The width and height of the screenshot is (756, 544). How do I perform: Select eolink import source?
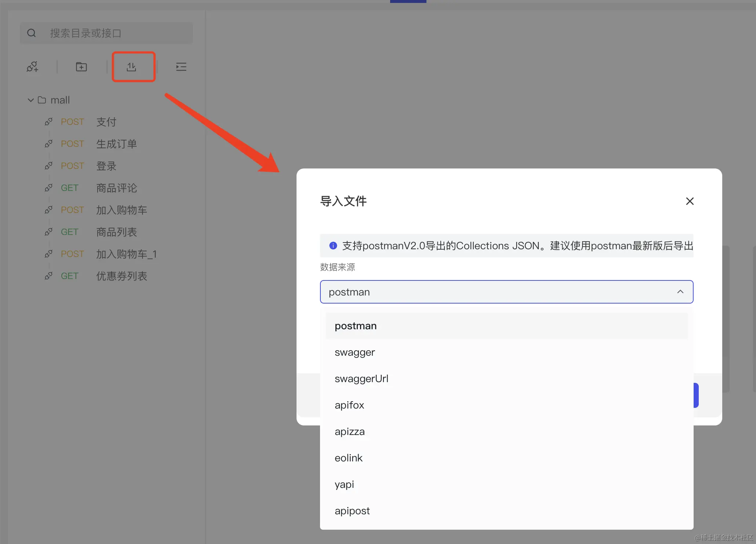(x=348, y=458)
